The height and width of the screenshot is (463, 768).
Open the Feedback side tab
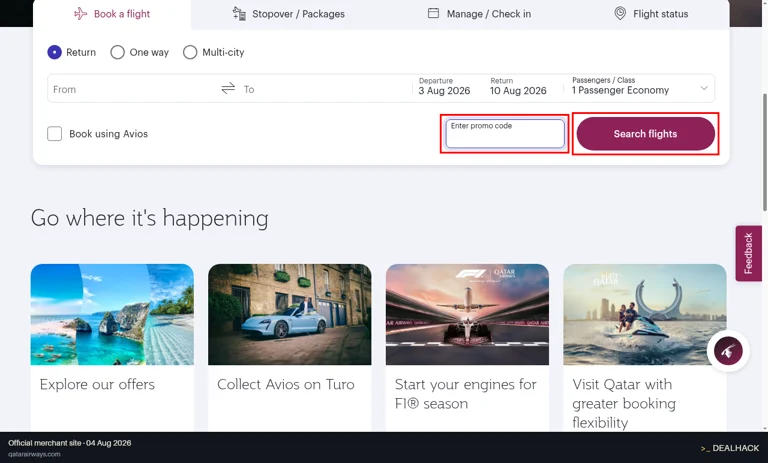pos(748,253)
